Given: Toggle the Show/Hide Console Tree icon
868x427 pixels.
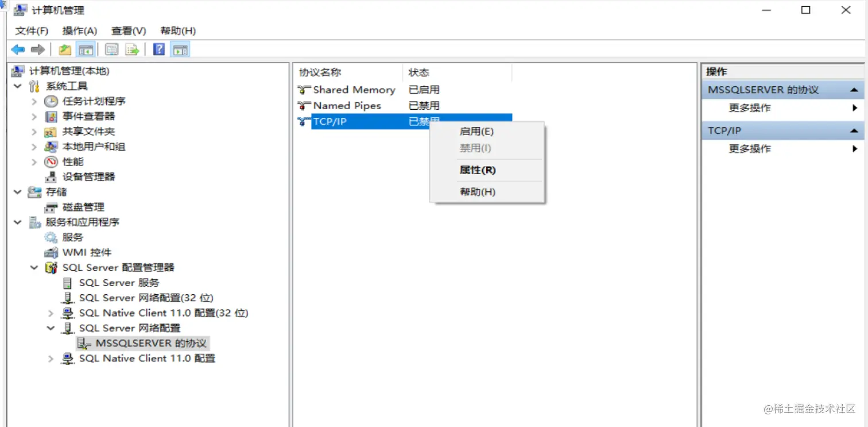Looking at the screenshot, I should coord(86,50).
